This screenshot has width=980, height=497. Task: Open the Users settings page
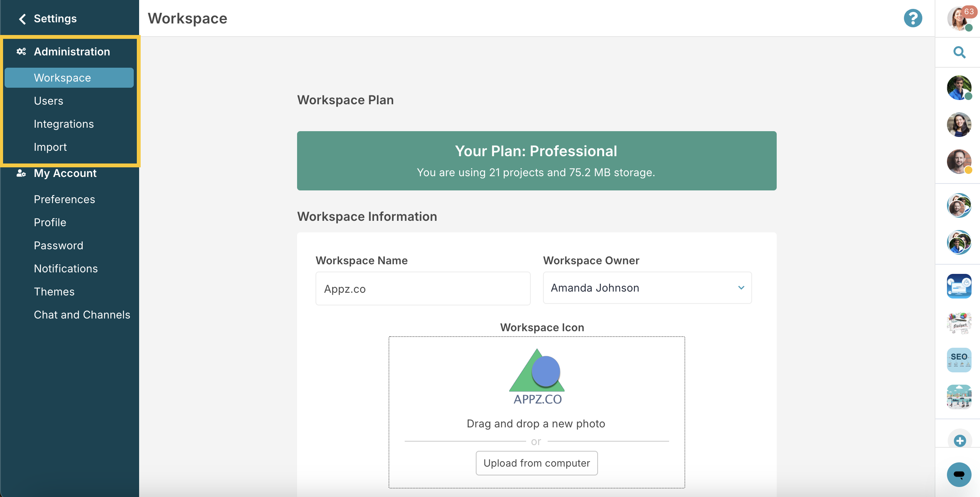coord(48,101)
